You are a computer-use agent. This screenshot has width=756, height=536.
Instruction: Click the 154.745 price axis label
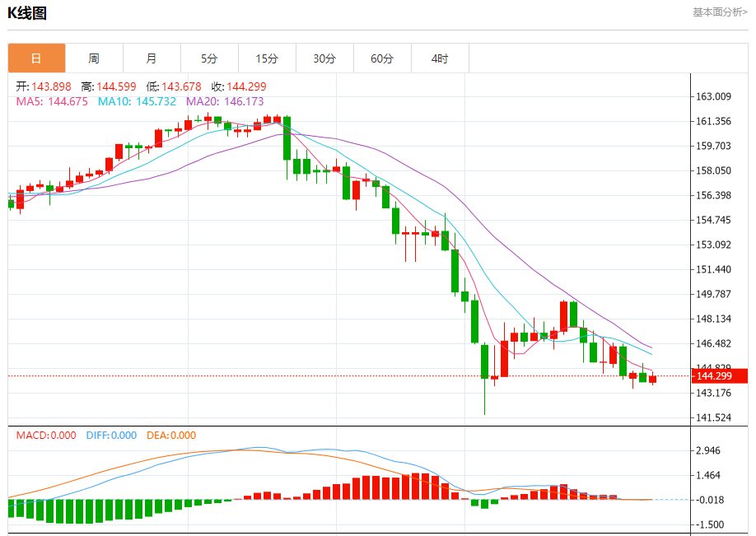coord(713,220)
